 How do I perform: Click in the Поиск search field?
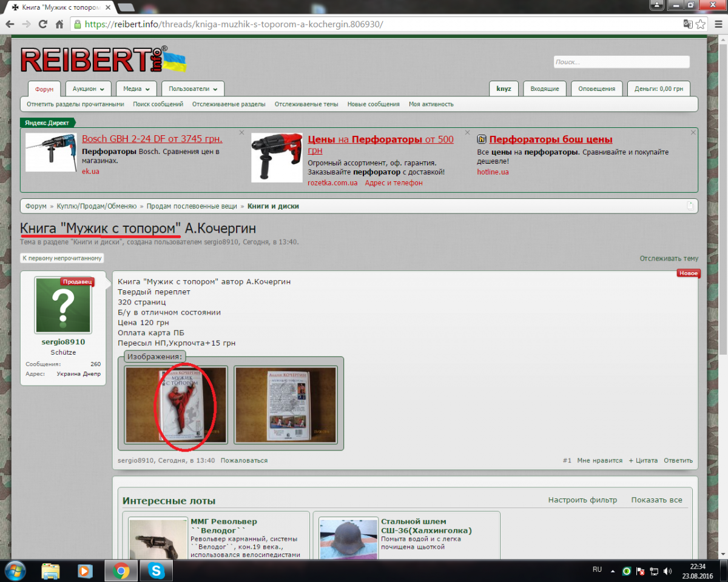click(621, 62)
